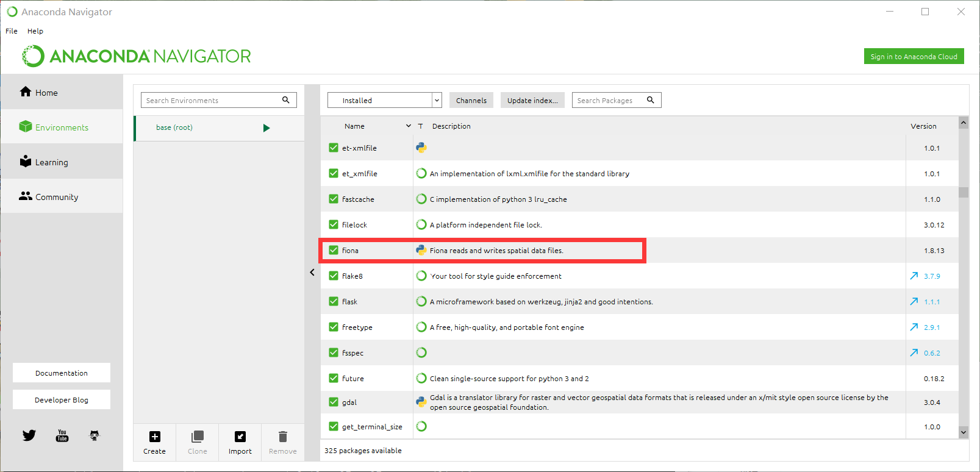Click the Version column header

coord(923,126)
